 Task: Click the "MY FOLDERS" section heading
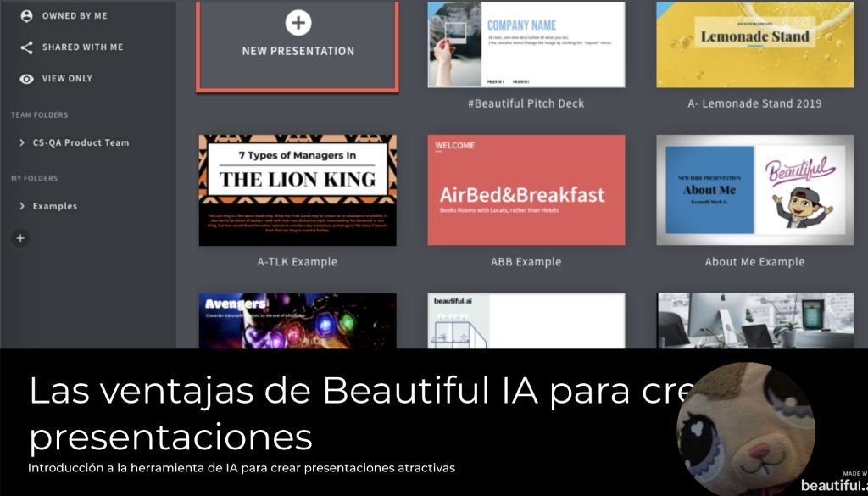(34, 178)
